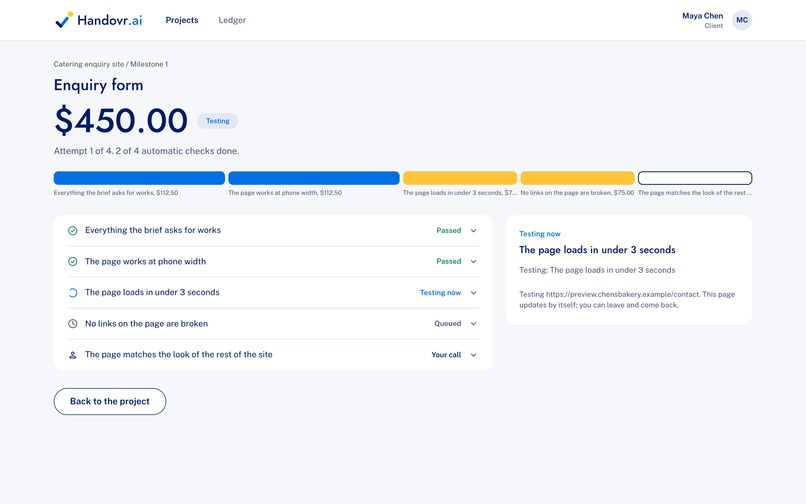Screen dimensions: 806x504
Task: Click the progress caption 'The page works at phone width, $112.50'
Action: point(285,193)
